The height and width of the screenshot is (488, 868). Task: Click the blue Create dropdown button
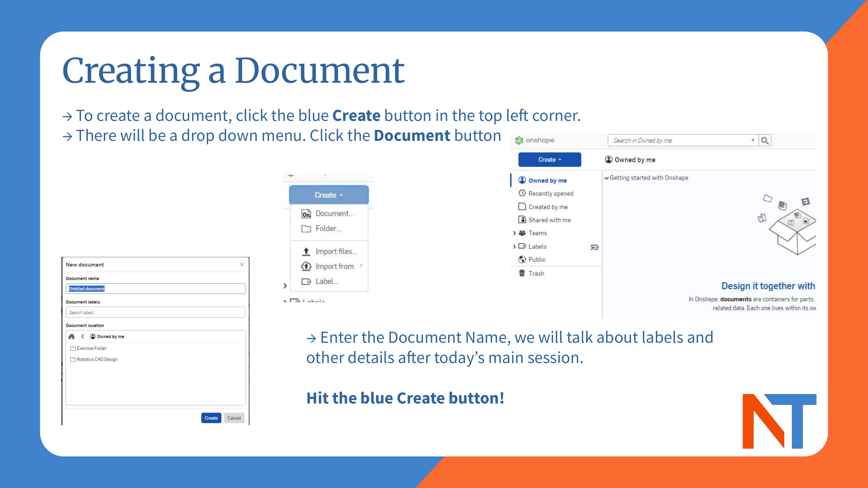[x=549, y=160]
